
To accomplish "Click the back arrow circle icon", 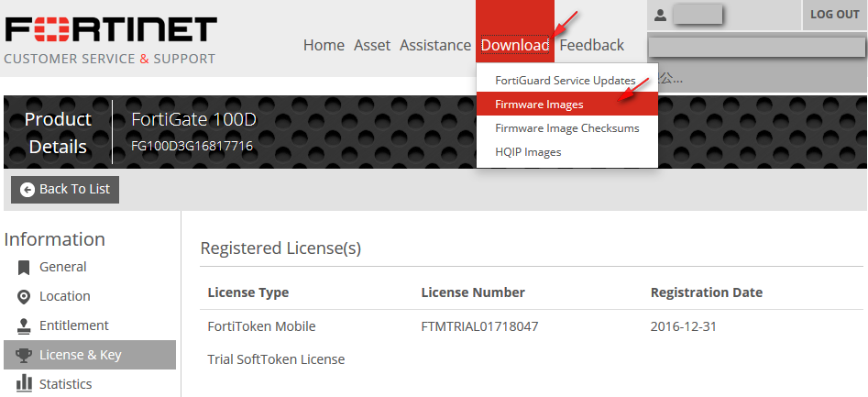I will click(x=27, y=189).
